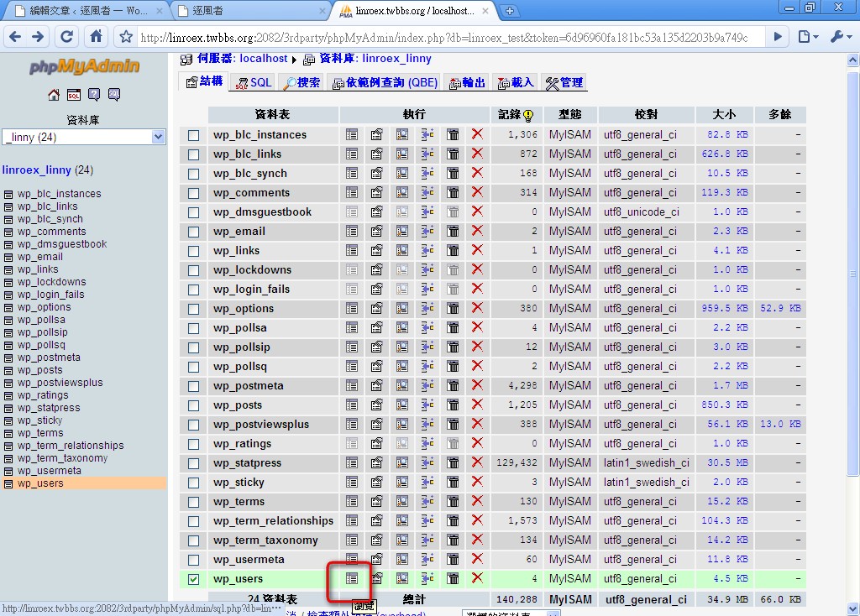Empty the wp_links table
The height and width of the screenshot is (616, 860).
click(453, 250)
